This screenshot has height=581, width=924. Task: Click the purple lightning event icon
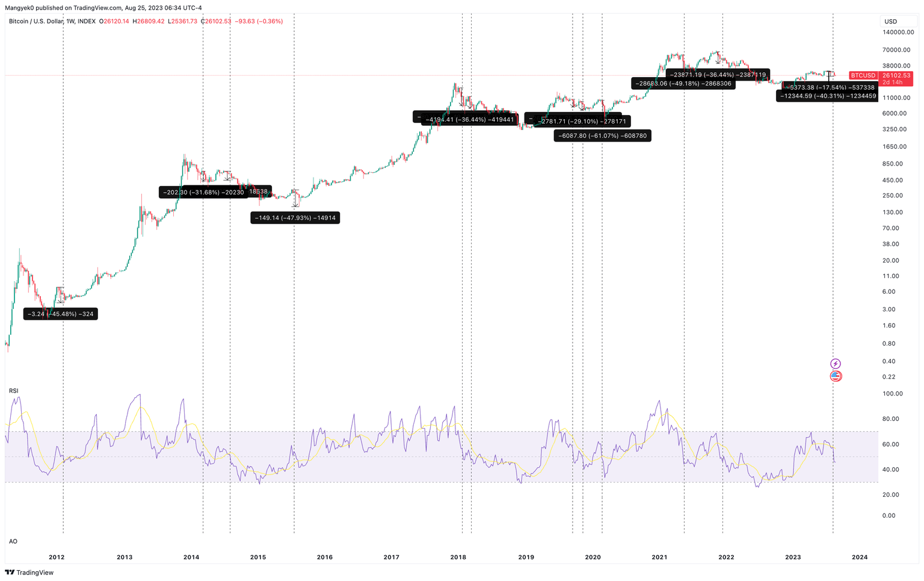pos(836,362)
